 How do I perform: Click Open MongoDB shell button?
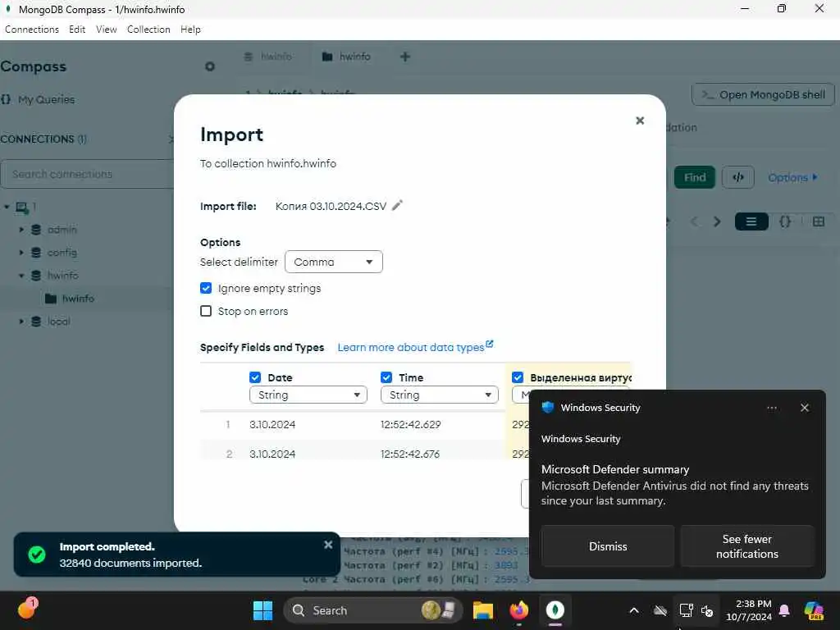click(763, 95)
